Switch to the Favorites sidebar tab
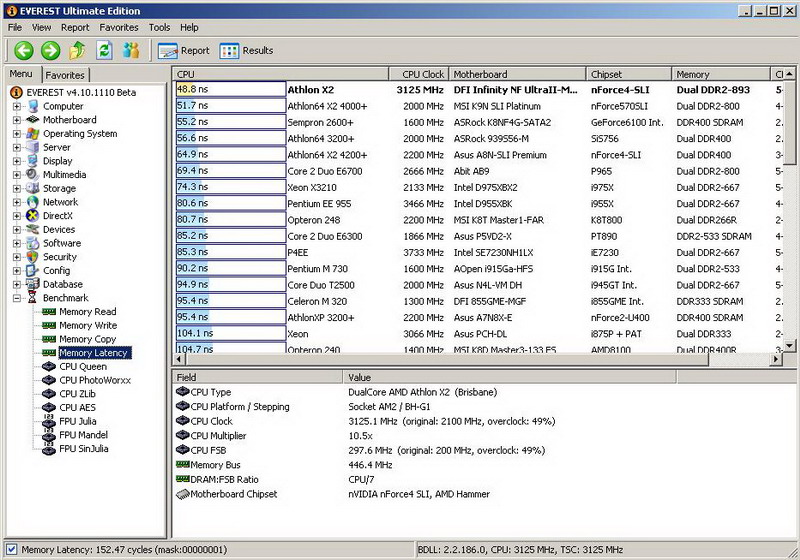The height and width of the screenshot is (560, 800). pyautogui.click(x=65, y=75)
